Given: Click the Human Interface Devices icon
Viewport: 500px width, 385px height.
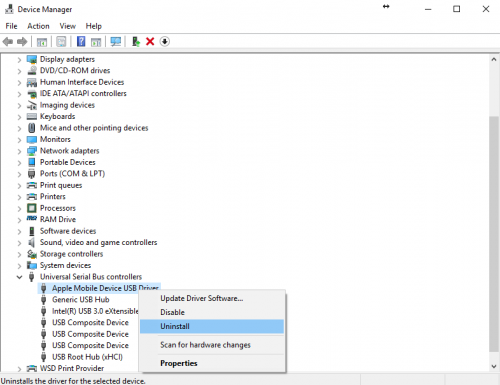Looking at the screenshot, I should (x=32, y=82).
